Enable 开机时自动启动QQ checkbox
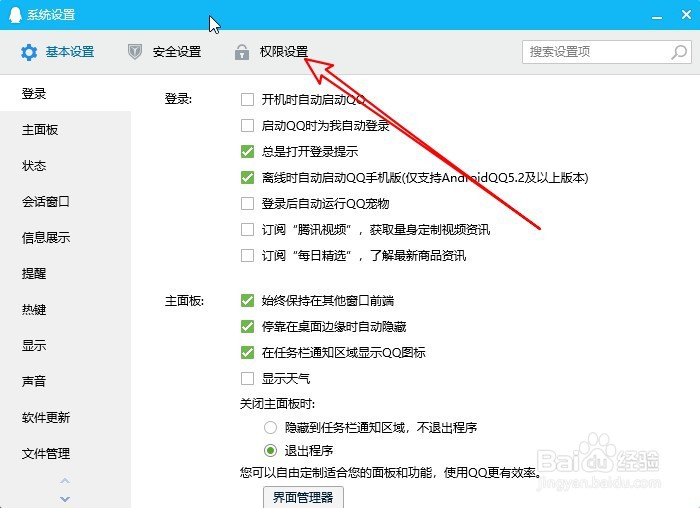This screenshot has width=700, height=508. click(x=247, y=99)
